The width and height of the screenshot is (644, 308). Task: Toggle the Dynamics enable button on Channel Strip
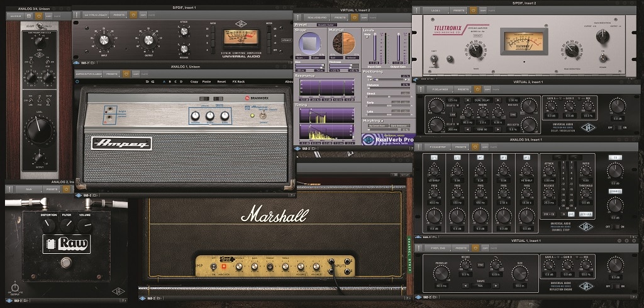tap(615, 191)
